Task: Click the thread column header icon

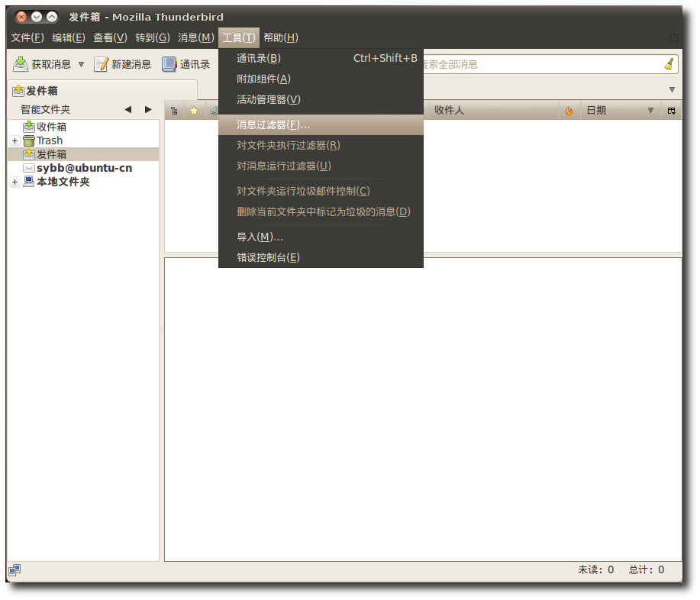Action: click(x=175, y=111)
